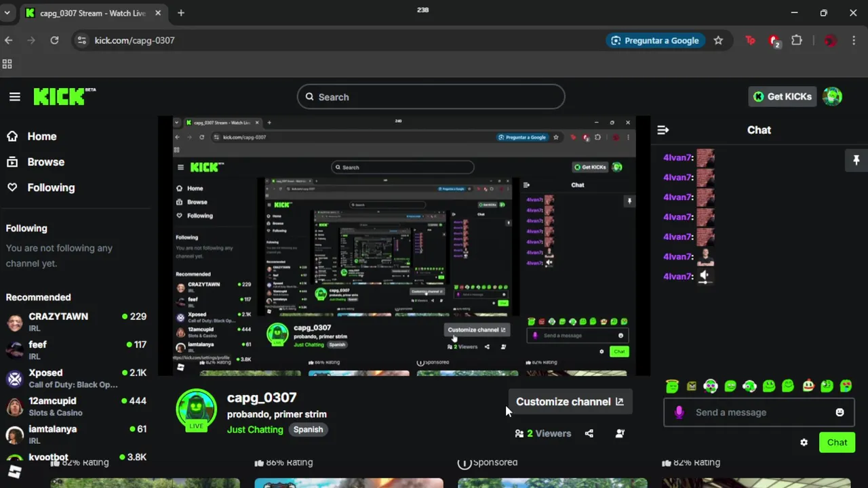The height and width of the screenshot is (488, 868).
Task: Open the Chrome profile avatar
Action: click(x=830, y=41)
